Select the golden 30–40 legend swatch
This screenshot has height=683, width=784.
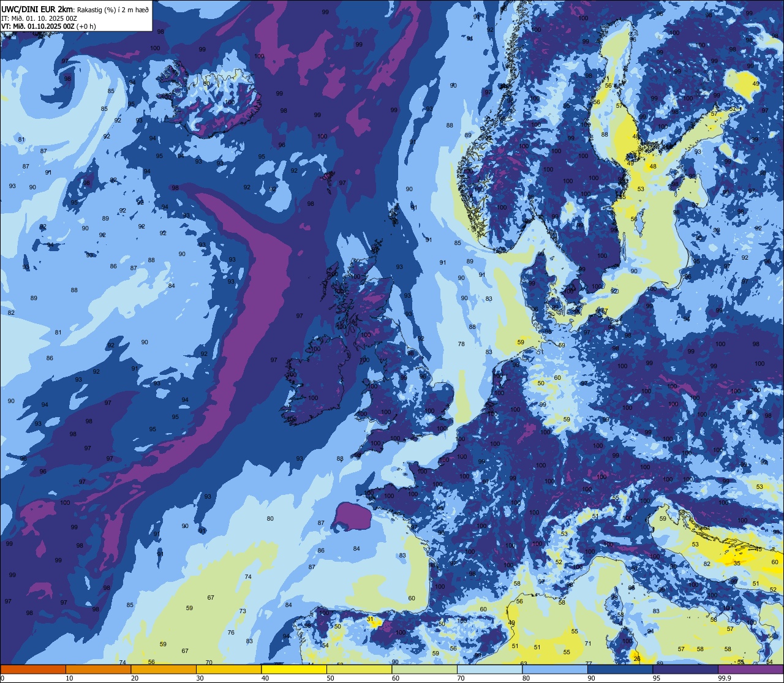click(x=228, y=669)
